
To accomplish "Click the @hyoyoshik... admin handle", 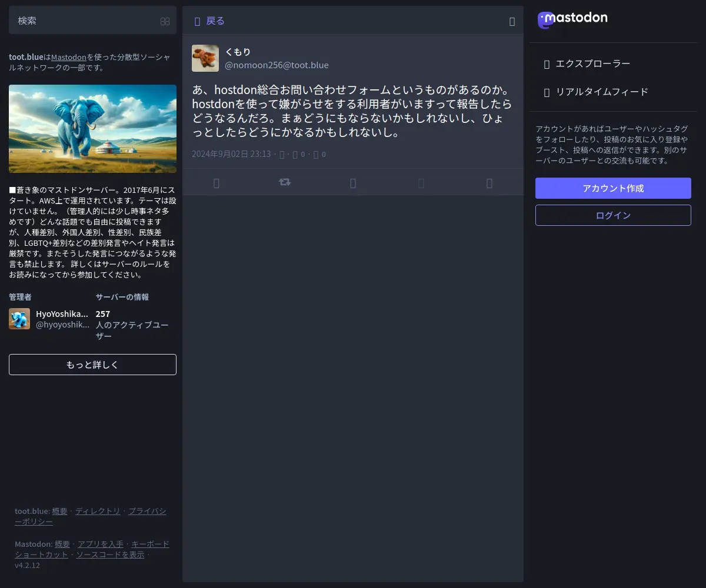I will (x=62, y=325).
